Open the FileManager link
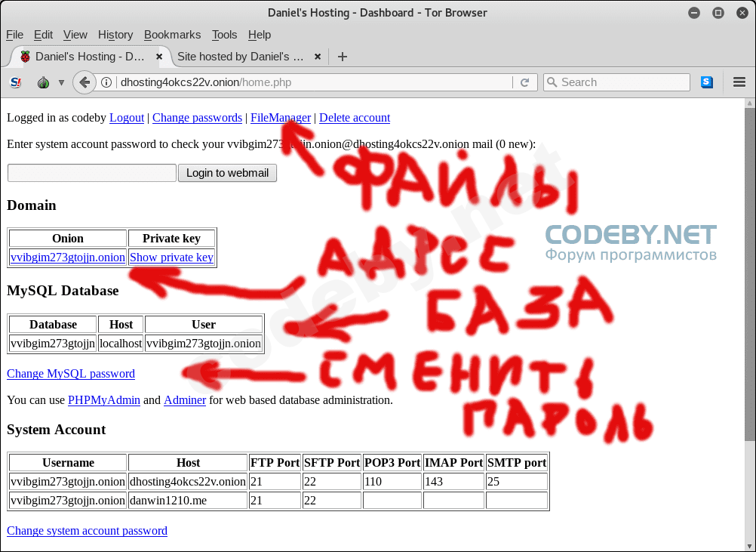756x552 pixels. [281, 118]
